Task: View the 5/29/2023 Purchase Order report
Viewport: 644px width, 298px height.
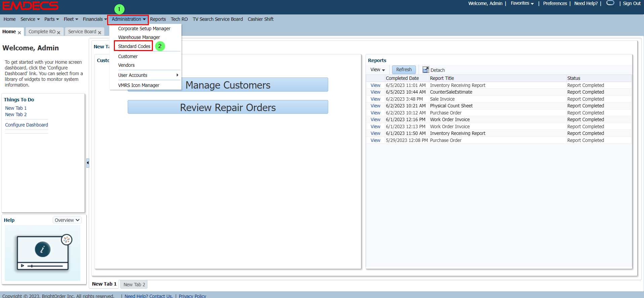Action: (x=375, y=140)
